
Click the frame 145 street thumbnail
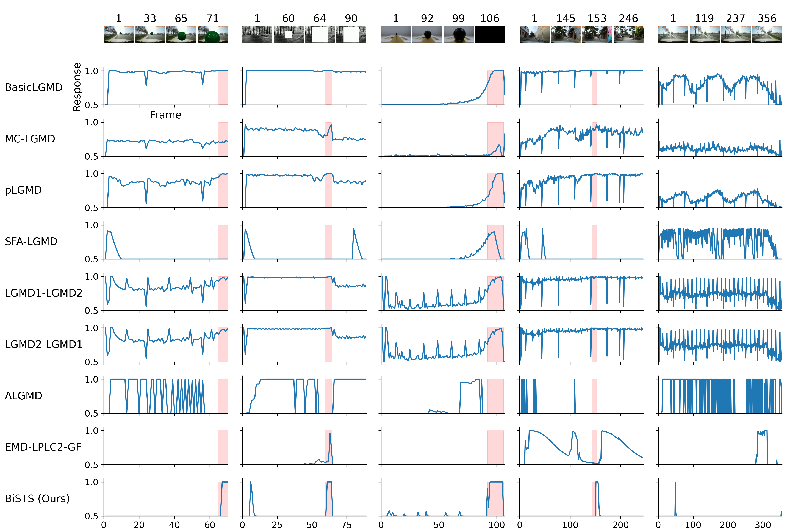566,35
